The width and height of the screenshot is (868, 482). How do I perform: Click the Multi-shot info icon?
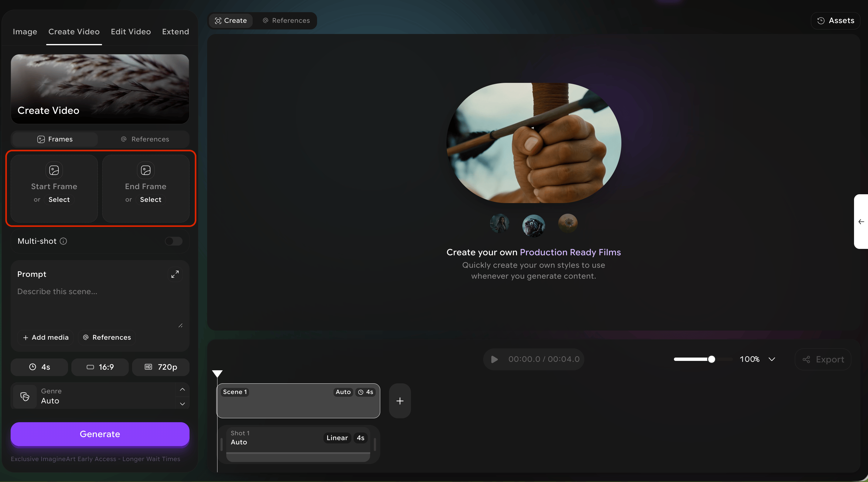(63, 241)
